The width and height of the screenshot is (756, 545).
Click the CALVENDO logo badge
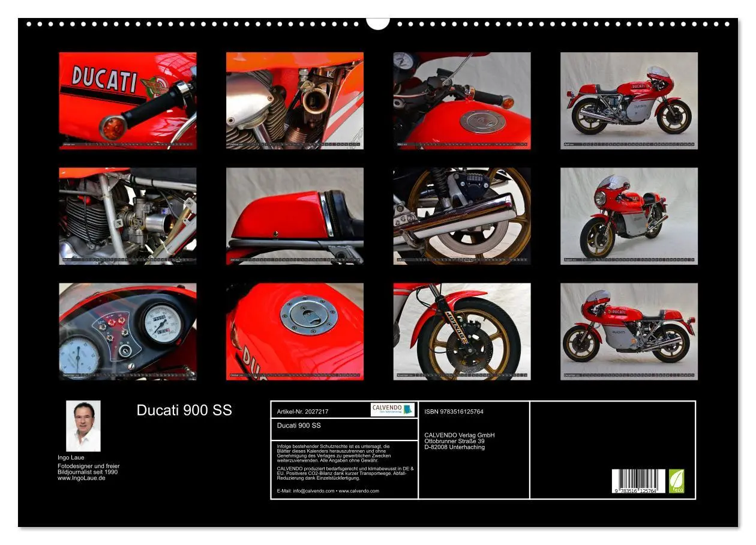pyautogui.click(x=392, y=409)
